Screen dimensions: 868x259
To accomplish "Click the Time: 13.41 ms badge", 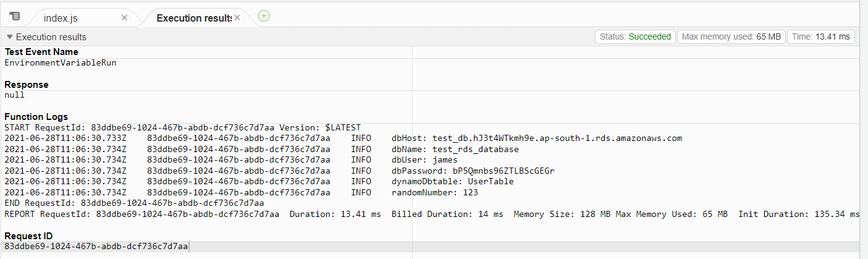I will [821, 36].
